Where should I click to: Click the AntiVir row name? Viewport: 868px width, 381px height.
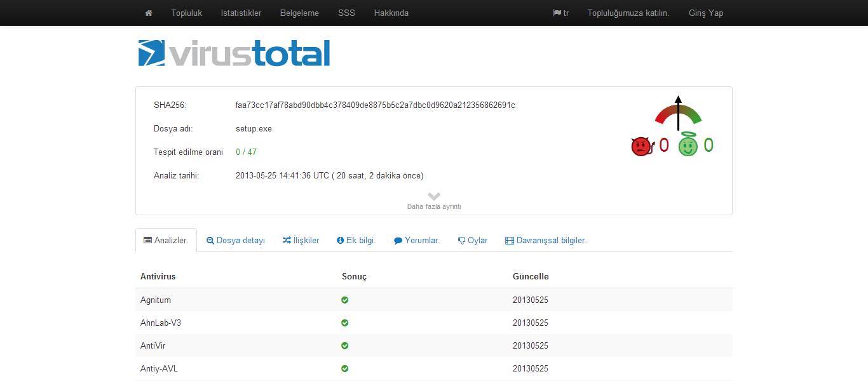click(153, 345)
